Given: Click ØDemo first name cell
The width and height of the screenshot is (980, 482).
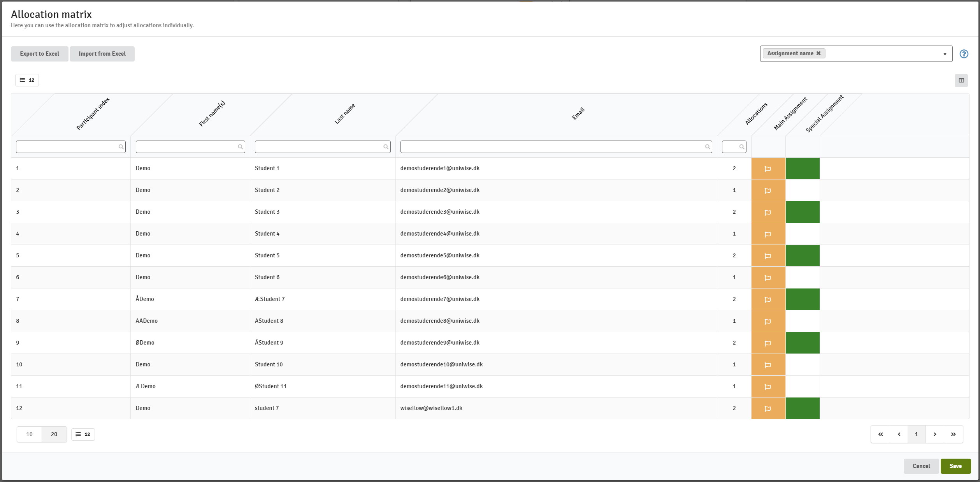Looking at the screenshot, I should [145, 343].
